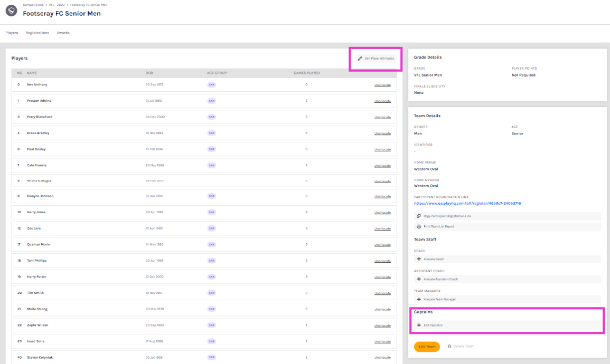610x364 pixels.
Task: Switch to the Registrations tab
Action: point(37,33)
